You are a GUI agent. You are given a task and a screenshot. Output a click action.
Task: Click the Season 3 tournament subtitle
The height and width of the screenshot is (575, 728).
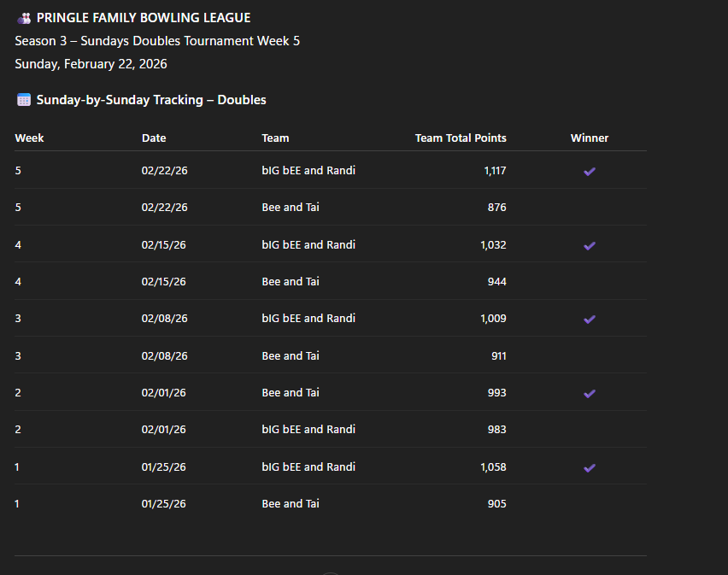(x=157, y=41)
